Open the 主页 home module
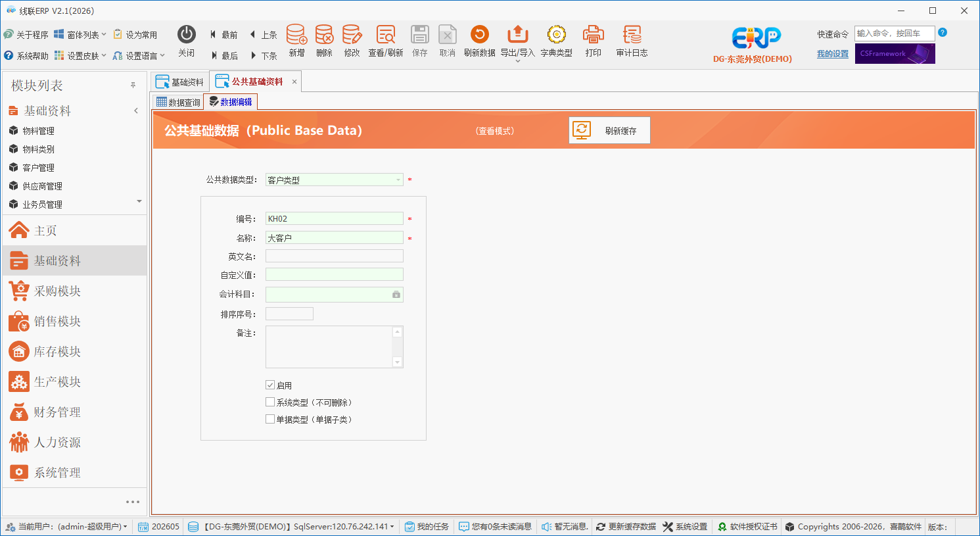 click(x=75, y=230)
